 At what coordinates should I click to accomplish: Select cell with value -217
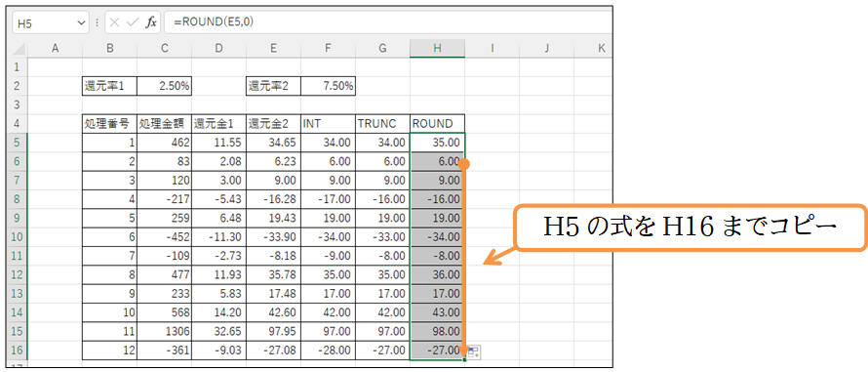[165, 199]
